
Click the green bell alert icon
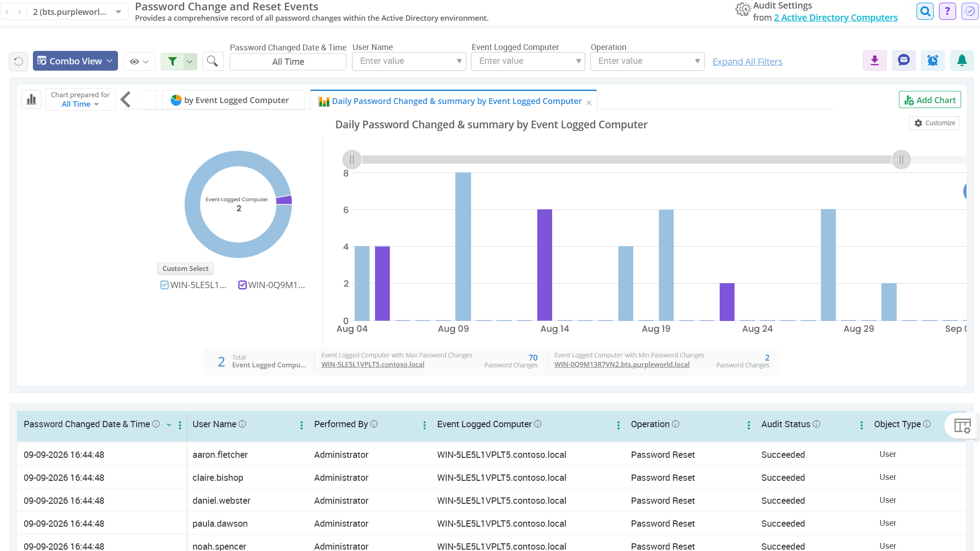pos(962,61)
